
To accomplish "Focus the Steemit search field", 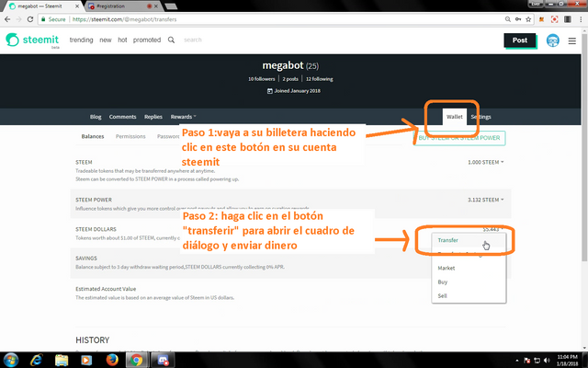I will [192, 40].
